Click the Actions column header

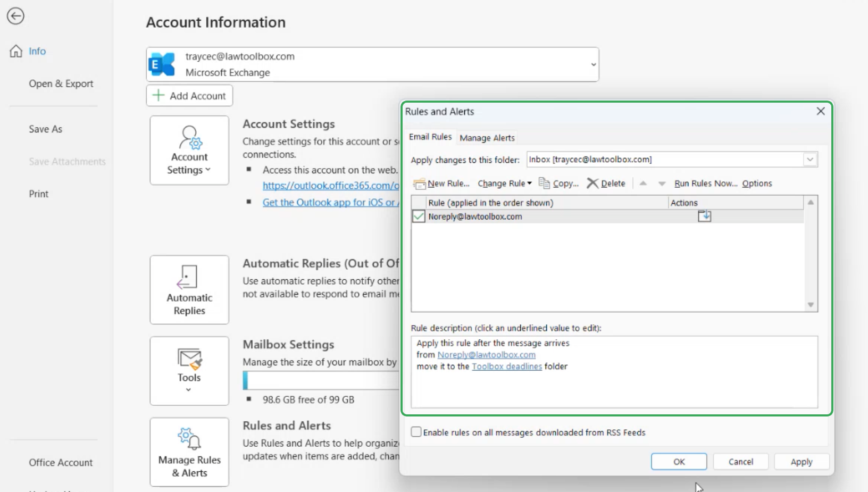pyautogui.click(x=736, y=203)
